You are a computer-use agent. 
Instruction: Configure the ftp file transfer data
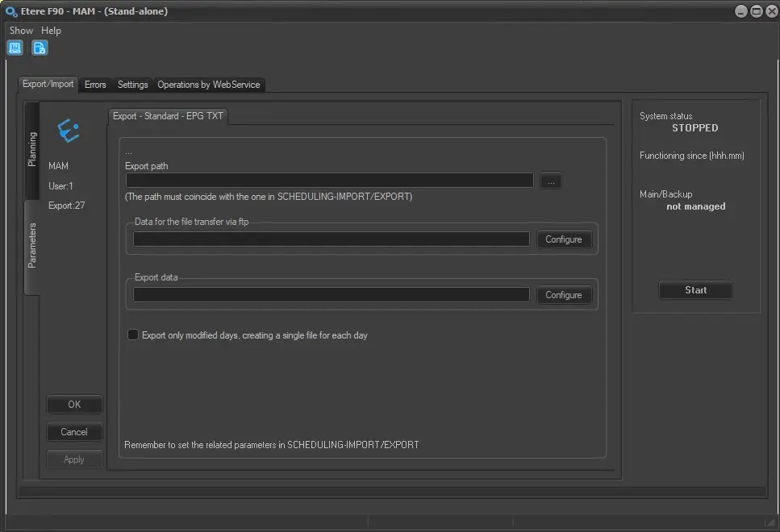pos(563,239)
